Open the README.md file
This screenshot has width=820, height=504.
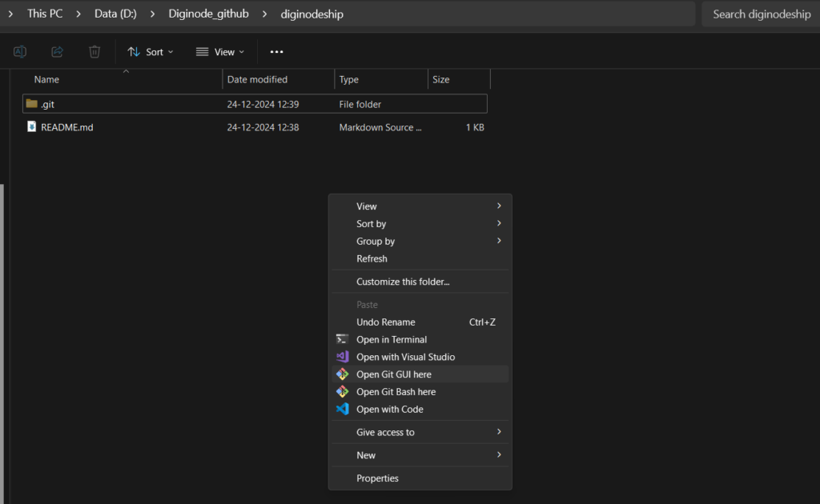67,126
